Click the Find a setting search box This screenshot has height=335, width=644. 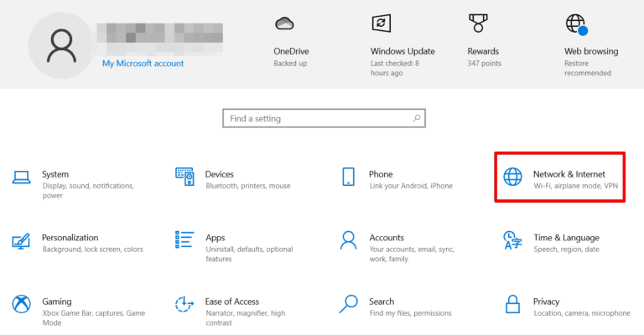click(x=324, y=118)
